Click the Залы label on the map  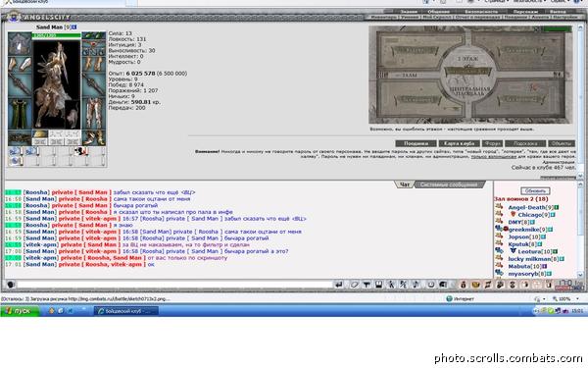[409, 76]
